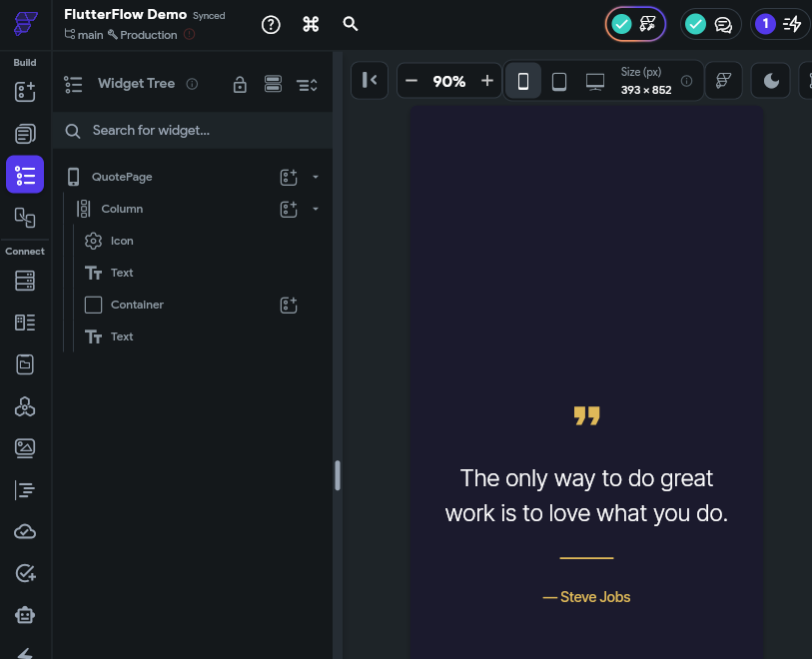This screenshot has height=659, width=812.
Task: Open expand/collapse tree options icon
Action: click(x=307, y=85)
